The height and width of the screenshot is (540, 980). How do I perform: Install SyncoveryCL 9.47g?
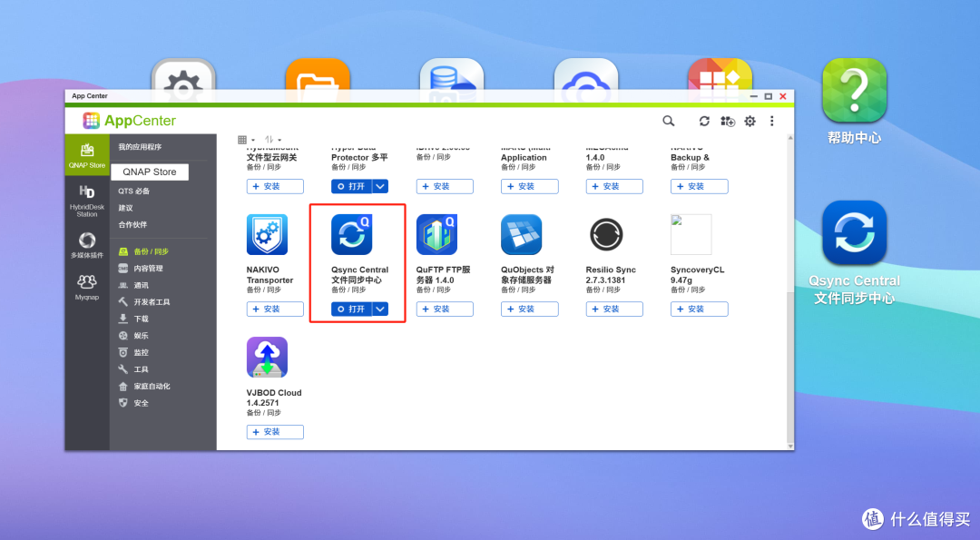(700, 309)
